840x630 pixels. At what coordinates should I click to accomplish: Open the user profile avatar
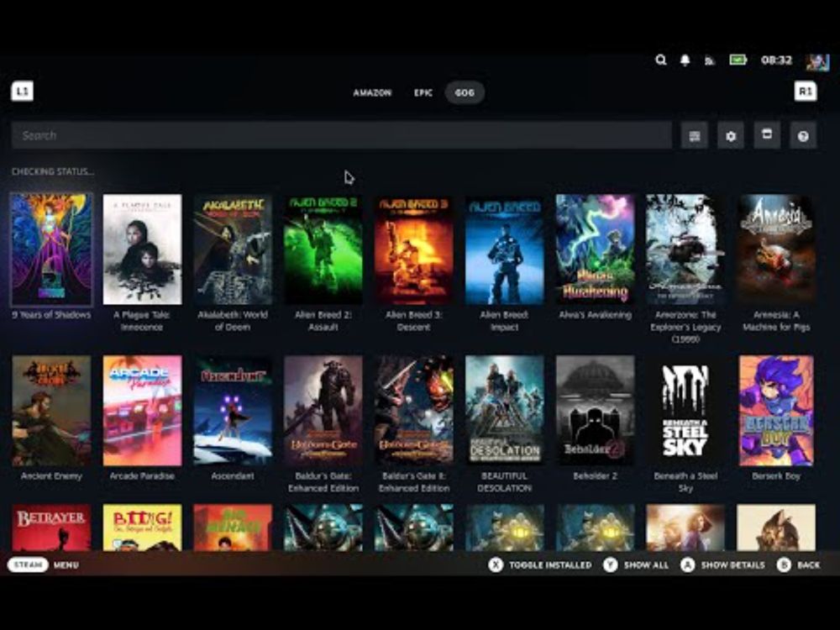817,61
